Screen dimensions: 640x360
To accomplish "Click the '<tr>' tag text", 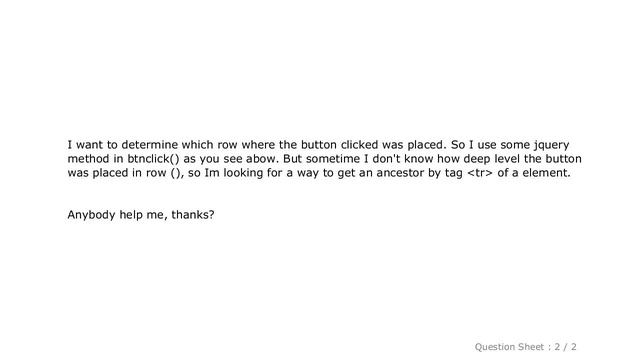I will pos(480,173).
